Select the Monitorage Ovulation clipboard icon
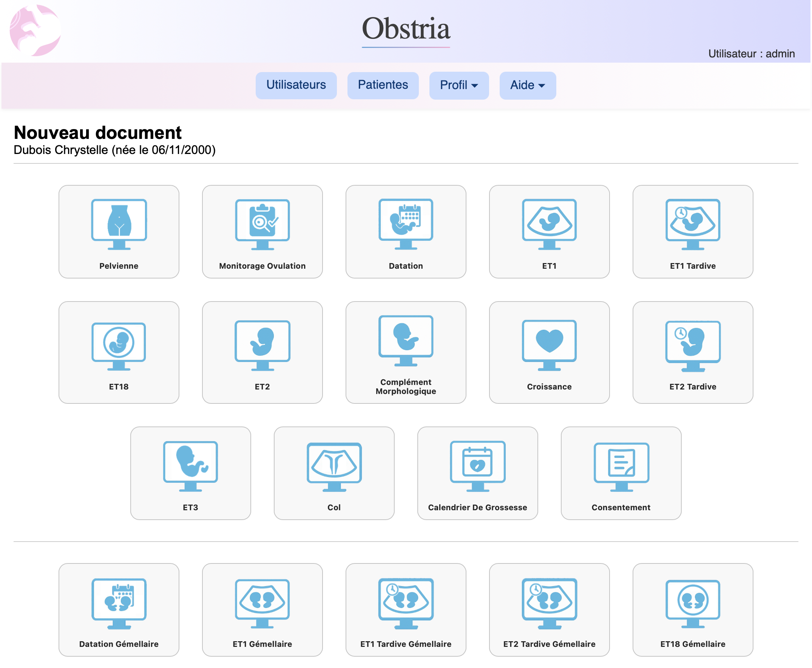812x668 pixels. tap(262, 224)
